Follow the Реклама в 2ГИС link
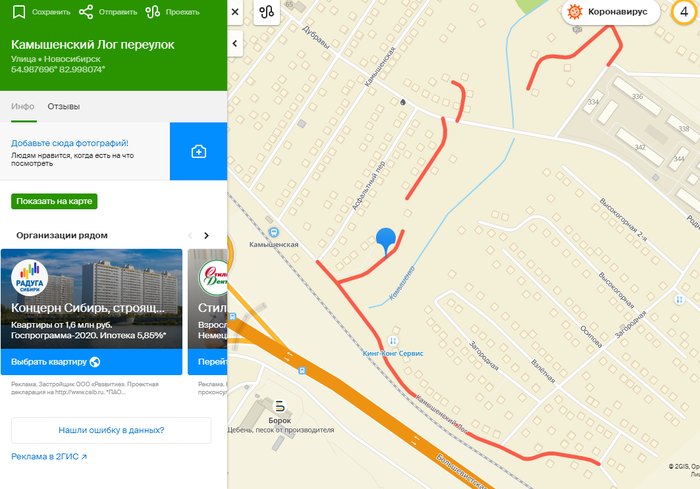700x489 pixels. [49, 456]
